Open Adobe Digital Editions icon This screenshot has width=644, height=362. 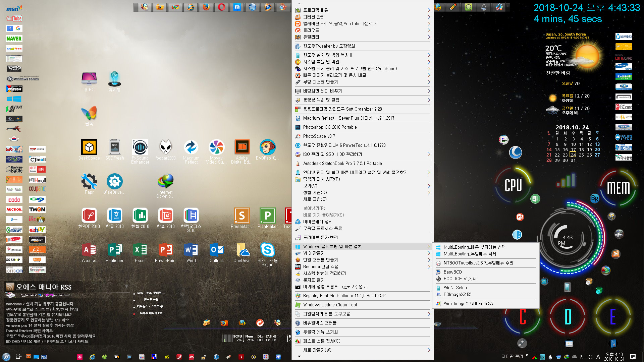click(x=242, y=152)
